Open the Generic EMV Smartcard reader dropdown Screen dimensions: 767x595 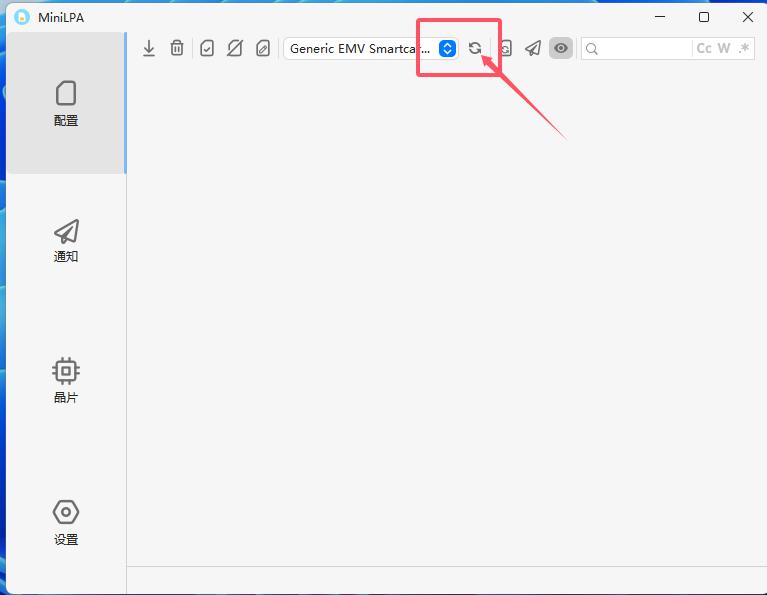pyautogui.click(x=360, y=48)
